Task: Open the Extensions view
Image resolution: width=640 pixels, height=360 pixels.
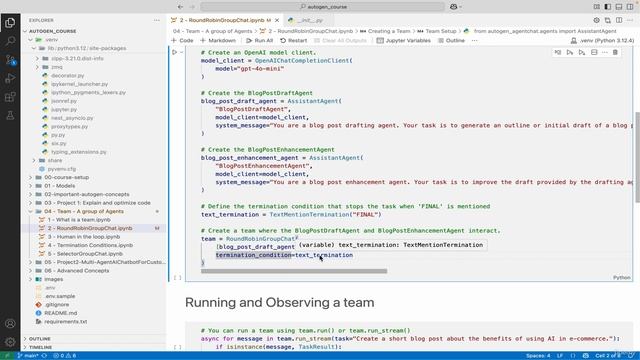Action: 10,97
